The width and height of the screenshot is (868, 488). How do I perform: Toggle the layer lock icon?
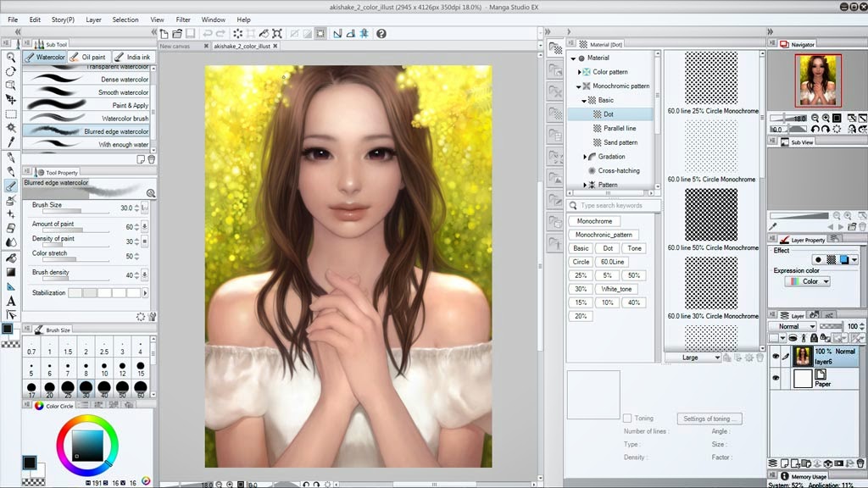tap(814, 338)
